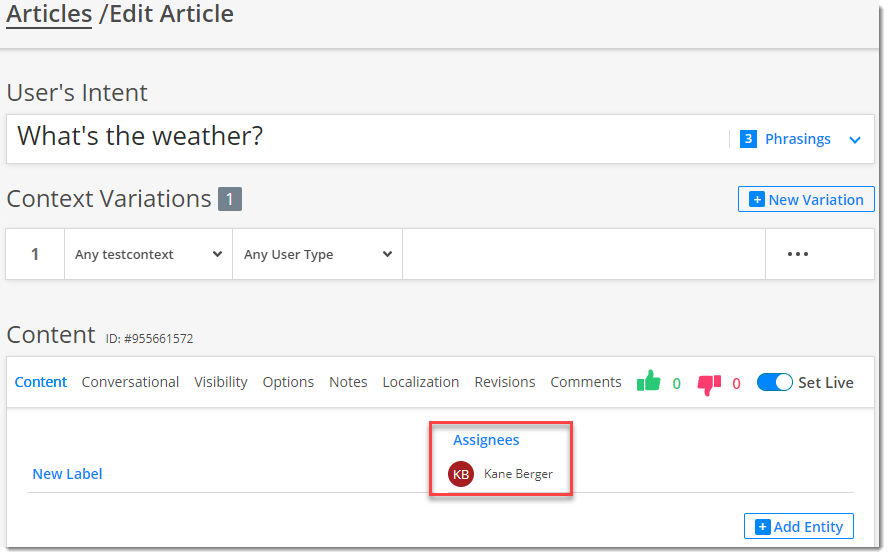Open the Any testcontext dropdown
889x557 pixels.
149,254
